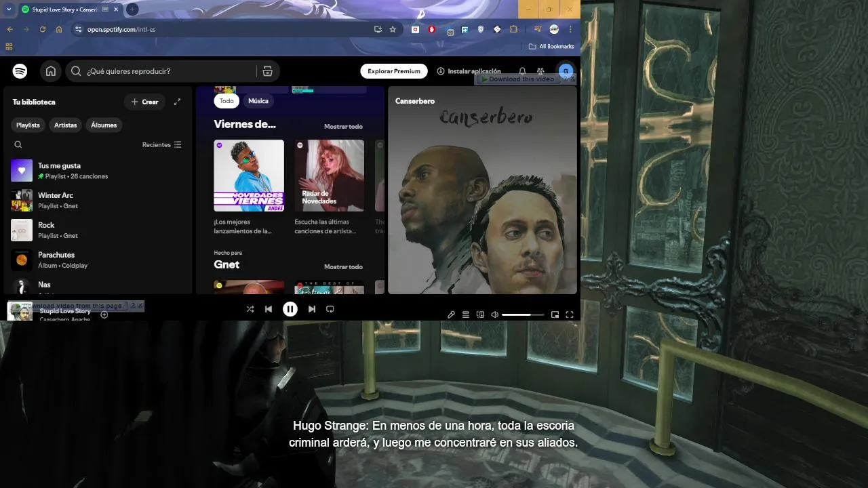The image size is (868, 488).
Task: Skip to next track
Action: pyautogui.click(x=312, y=309)
